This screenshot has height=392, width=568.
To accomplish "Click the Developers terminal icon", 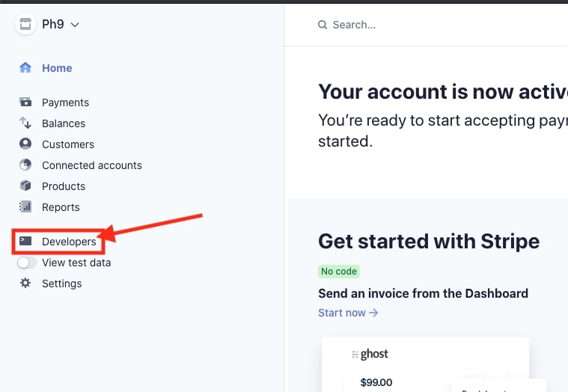I will (x=25, y=242).
